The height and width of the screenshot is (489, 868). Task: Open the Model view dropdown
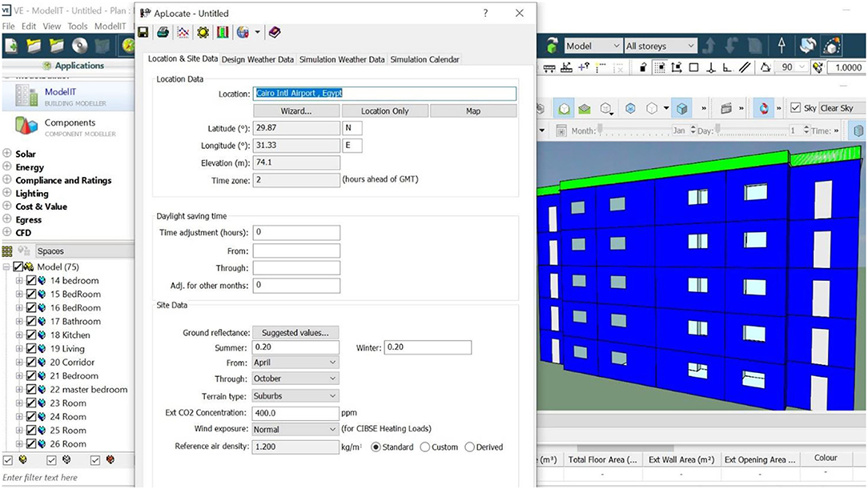pos(593,46)
